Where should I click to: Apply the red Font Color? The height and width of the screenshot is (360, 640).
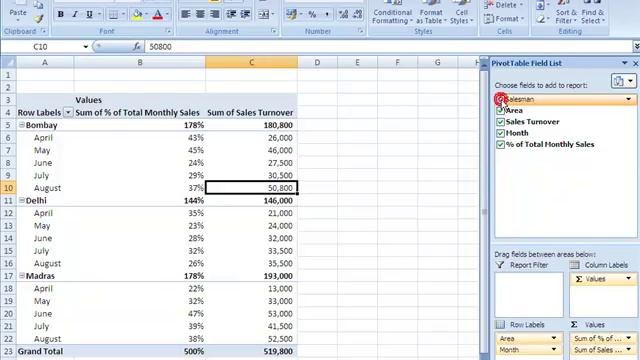coord(158,15)
